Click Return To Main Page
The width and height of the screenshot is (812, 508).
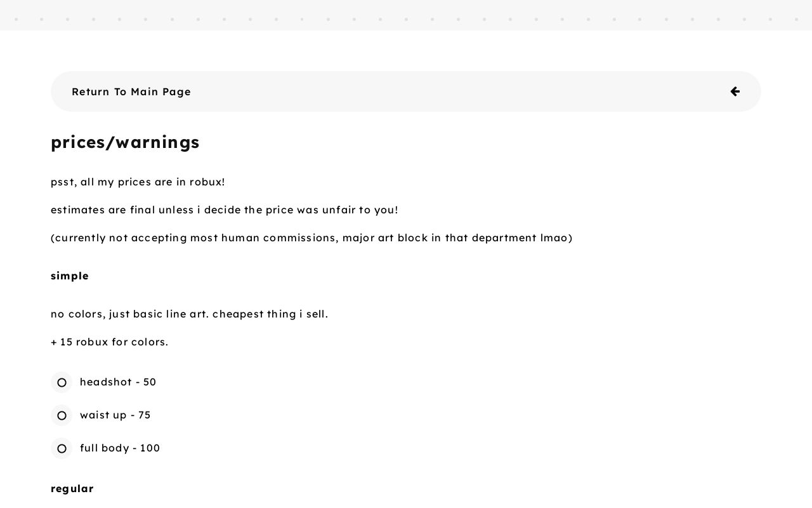pos(131,91)
